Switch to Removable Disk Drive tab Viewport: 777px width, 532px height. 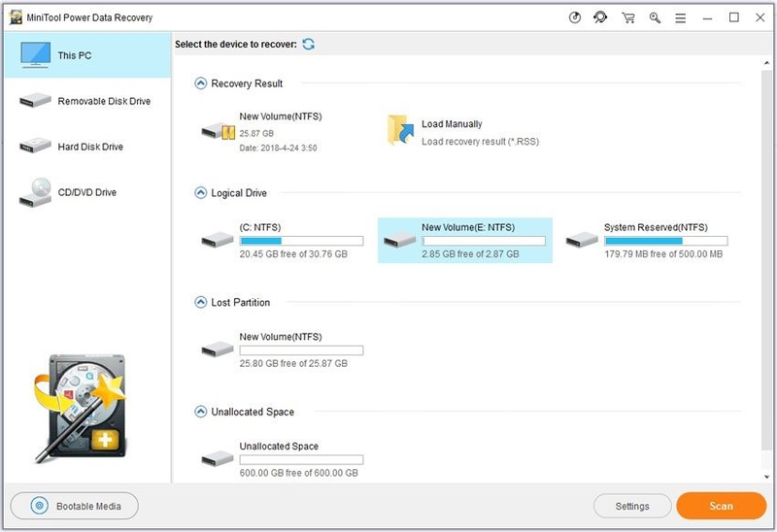[x=87, y=101]
